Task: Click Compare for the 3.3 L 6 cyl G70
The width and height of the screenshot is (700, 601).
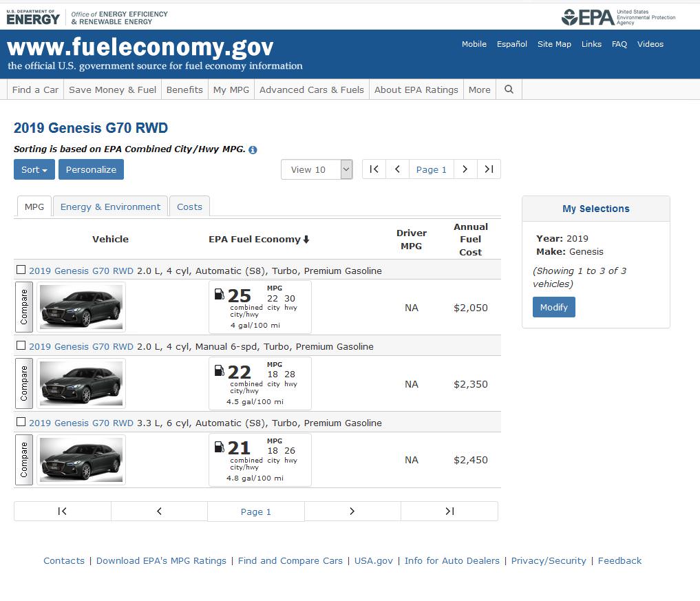Action: point(24,460)
